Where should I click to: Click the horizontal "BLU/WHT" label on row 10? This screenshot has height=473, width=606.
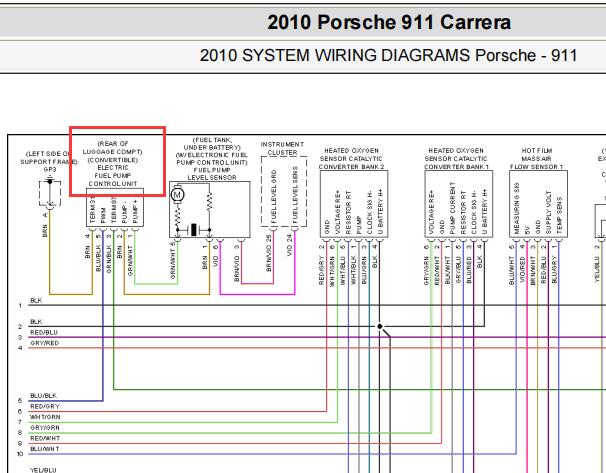coord(45,449)
